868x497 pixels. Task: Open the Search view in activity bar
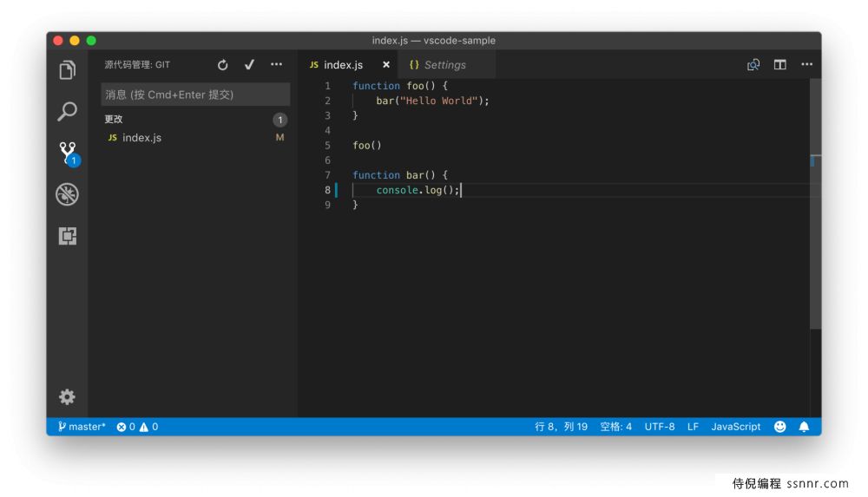point(67,111)
